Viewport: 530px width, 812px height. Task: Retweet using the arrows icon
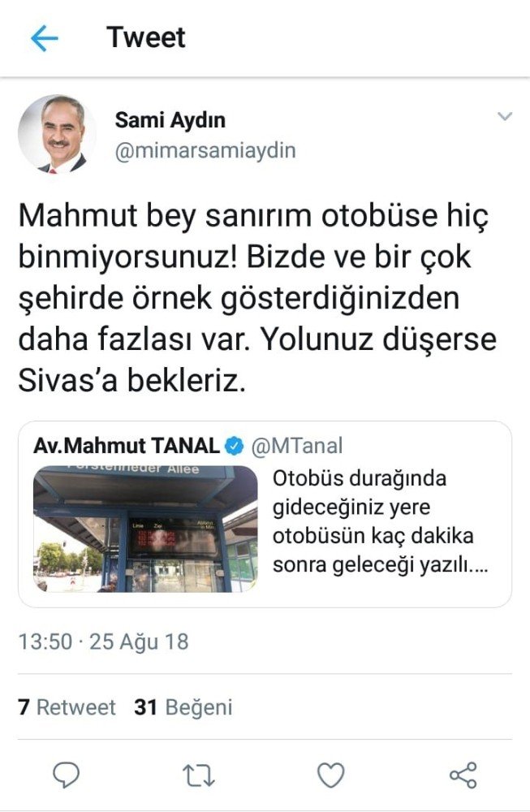[198, 775]
